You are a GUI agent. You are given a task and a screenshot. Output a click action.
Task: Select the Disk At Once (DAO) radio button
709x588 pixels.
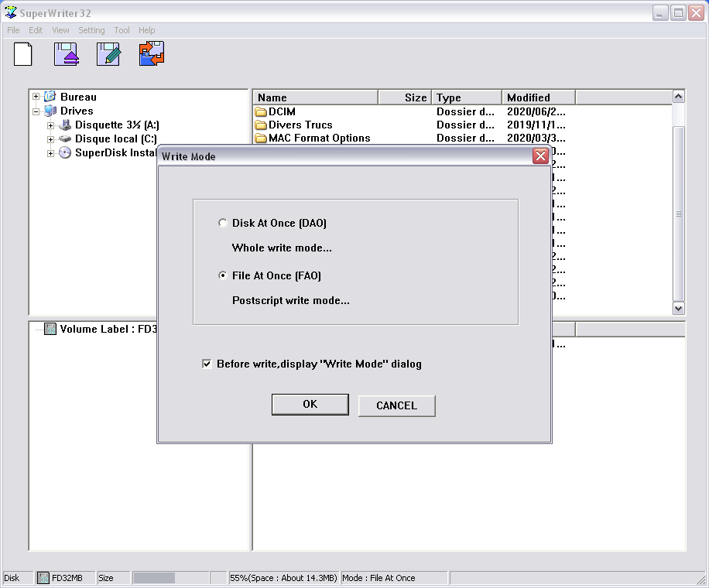click(x=223, y=223)
